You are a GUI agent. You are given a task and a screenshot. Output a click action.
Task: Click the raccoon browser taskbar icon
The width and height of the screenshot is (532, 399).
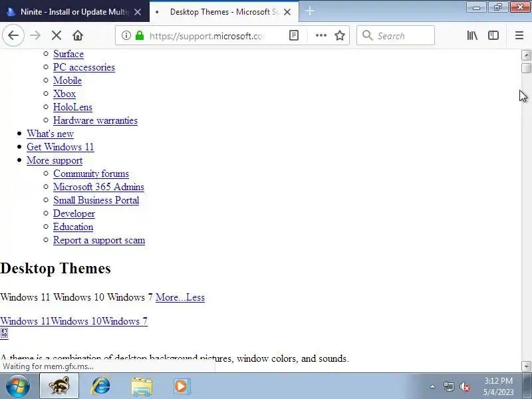(59, 386)
